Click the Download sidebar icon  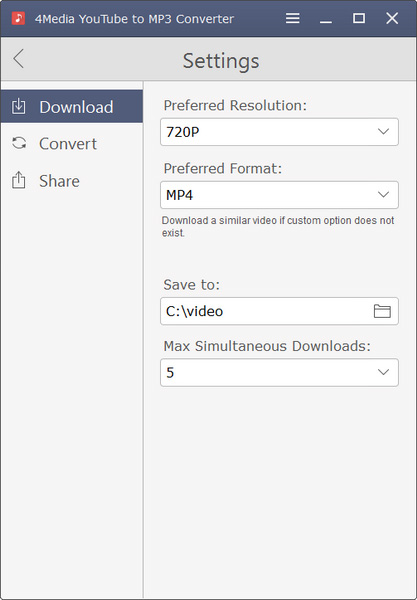tap(18, 107)
